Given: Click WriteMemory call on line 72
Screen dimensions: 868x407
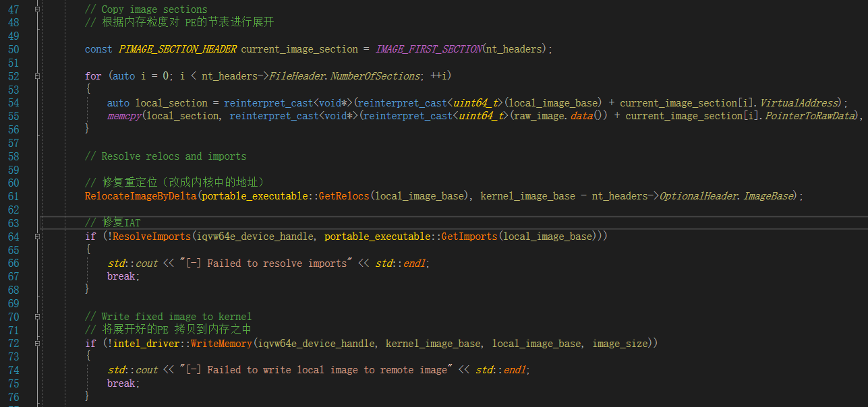Looking at the screenshot, I should tap(222, 344).
